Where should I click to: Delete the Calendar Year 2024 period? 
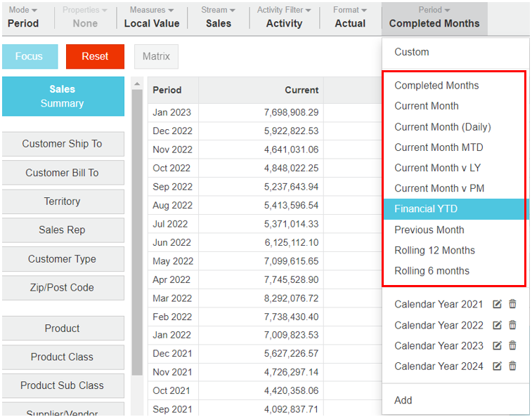[x=512, y=366]
